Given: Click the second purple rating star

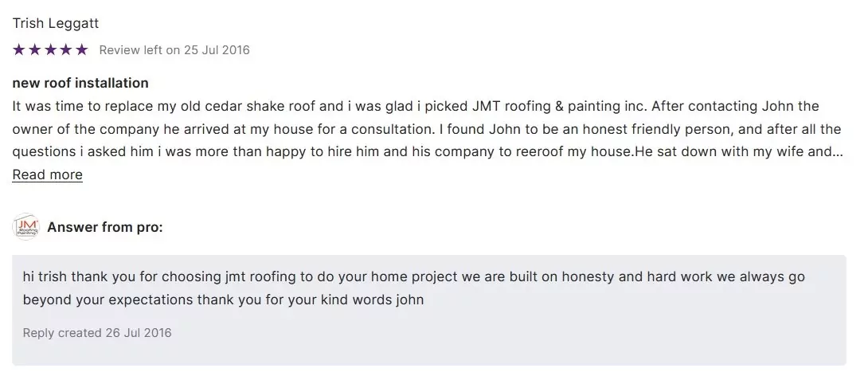Looking at the screenshot, I should [34, 50].
